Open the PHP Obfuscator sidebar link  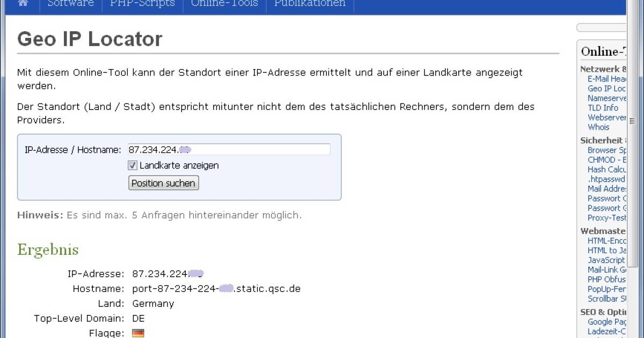coord(607,280)
